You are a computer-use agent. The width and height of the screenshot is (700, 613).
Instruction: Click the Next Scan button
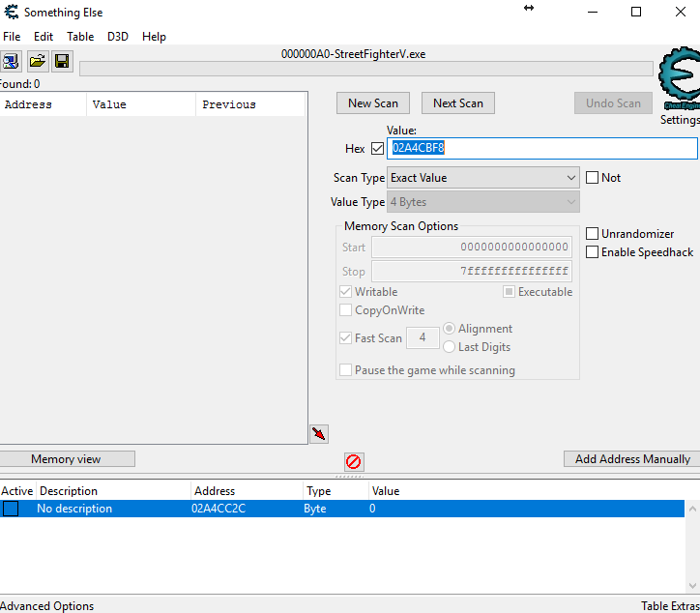tap(458, 103)
